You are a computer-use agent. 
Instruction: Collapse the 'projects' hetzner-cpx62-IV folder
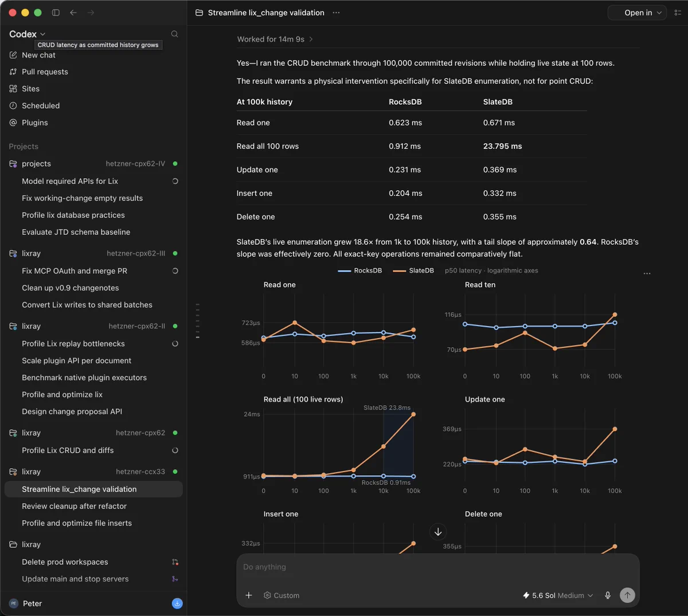[93, 164]
